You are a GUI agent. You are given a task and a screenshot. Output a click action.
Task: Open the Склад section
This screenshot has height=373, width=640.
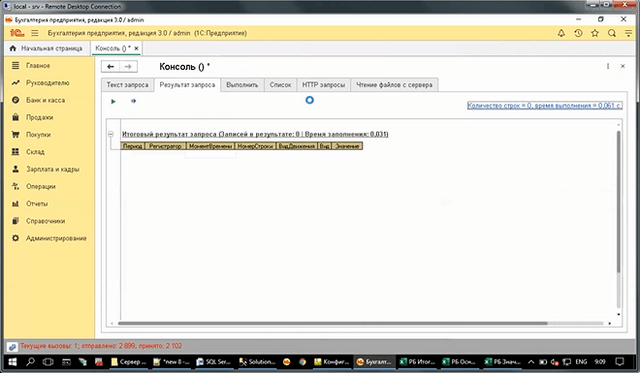click(x=35, y=152)
